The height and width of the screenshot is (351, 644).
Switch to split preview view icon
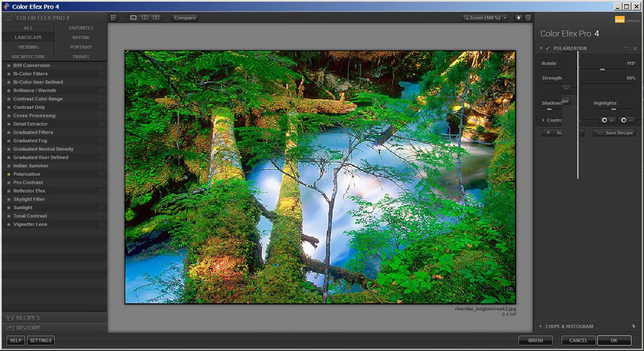[145, 18]
